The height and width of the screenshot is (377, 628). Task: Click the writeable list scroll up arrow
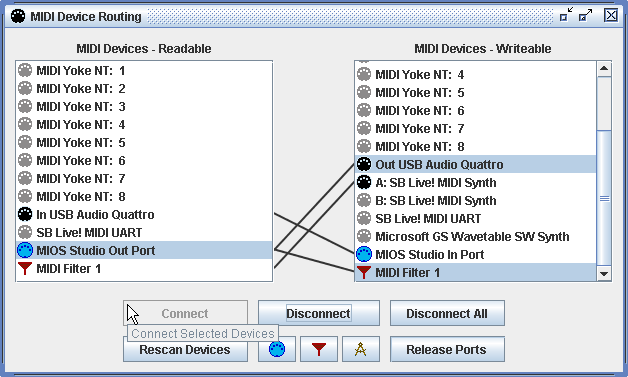(604, 69)
